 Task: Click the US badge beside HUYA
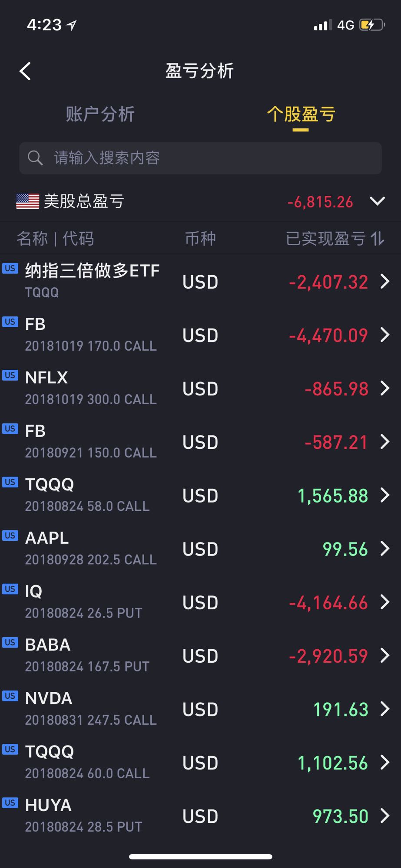point(10,802)
